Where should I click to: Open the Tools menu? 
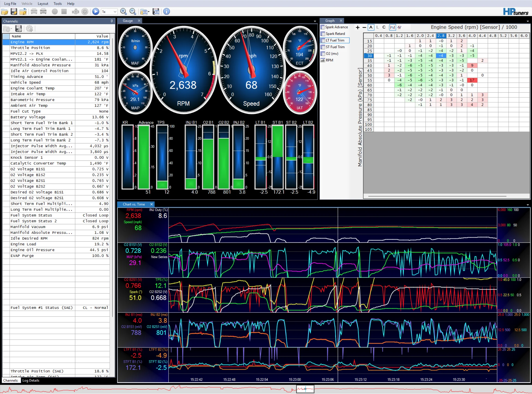(x=58, y=3)
